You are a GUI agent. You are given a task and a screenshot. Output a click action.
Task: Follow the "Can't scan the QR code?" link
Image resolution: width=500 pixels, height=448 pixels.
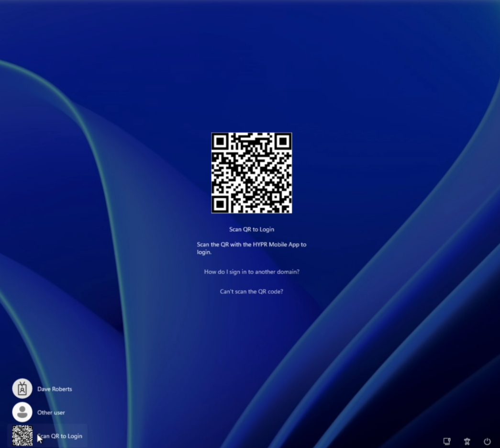(252, 291)
